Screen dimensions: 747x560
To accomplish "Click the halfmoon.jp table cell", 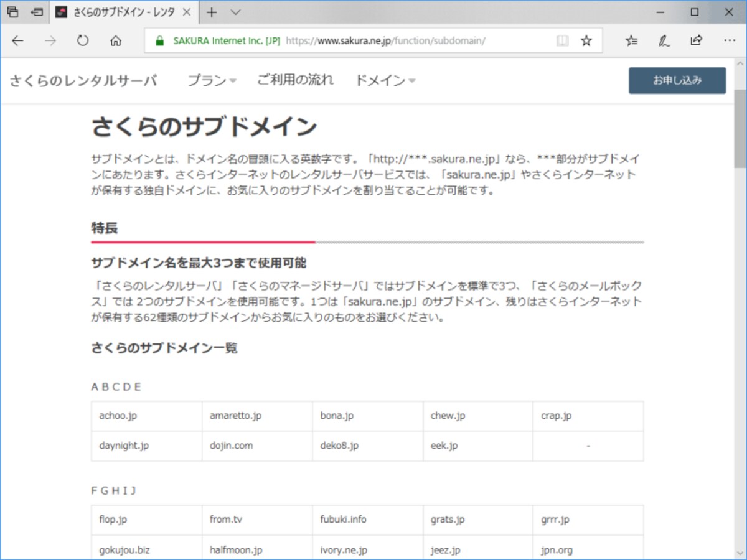I will 257,548.
